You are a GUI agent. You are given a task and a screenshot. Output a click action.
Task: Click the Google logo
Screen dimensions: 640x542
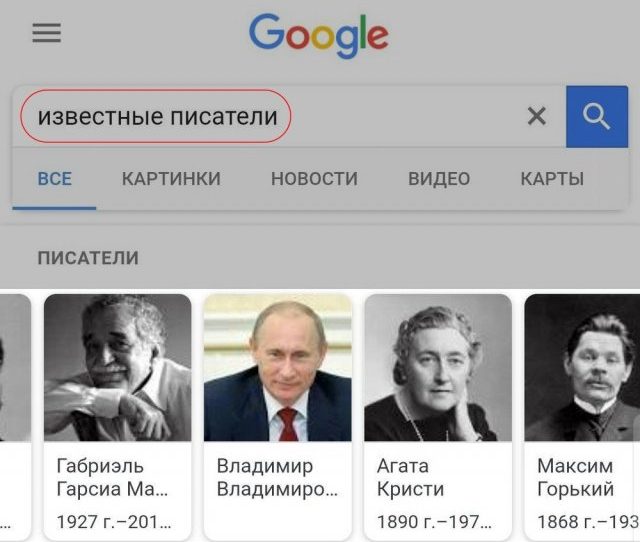point(319,36)
